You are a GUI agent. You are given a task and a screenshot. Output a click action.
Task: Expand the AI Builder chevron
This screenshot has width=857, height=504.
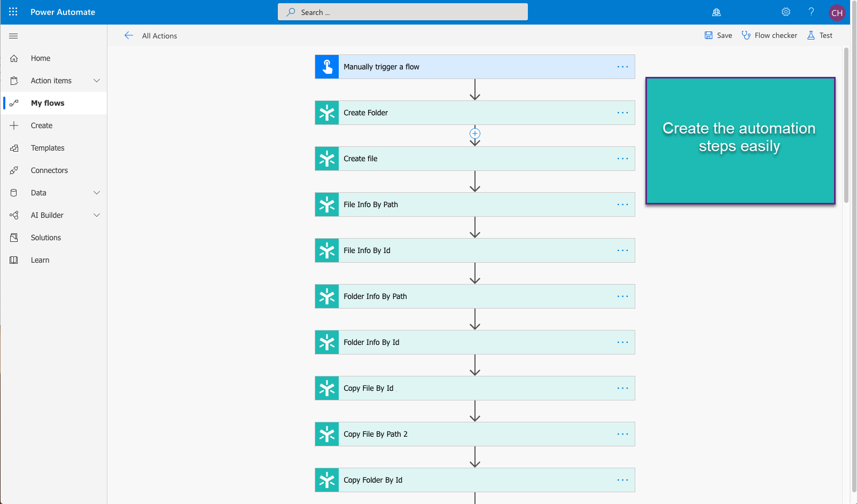(x=97, y=215)
